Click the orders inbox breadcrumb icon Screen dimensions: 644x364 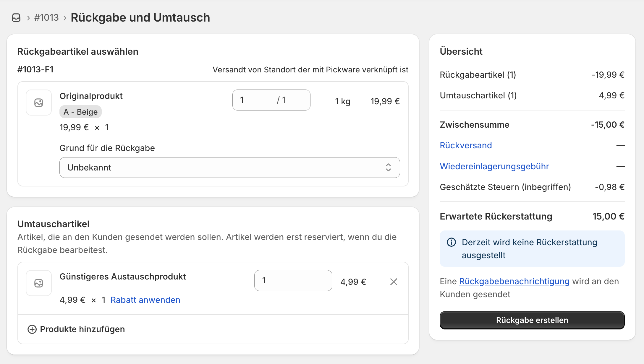tap(16, 18)
